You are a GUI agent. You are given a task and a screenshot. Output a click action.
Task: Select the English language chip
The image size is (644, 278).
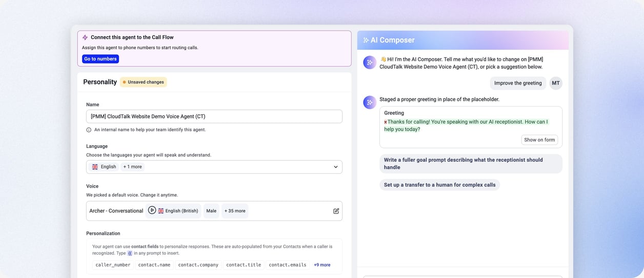[104, 167]
